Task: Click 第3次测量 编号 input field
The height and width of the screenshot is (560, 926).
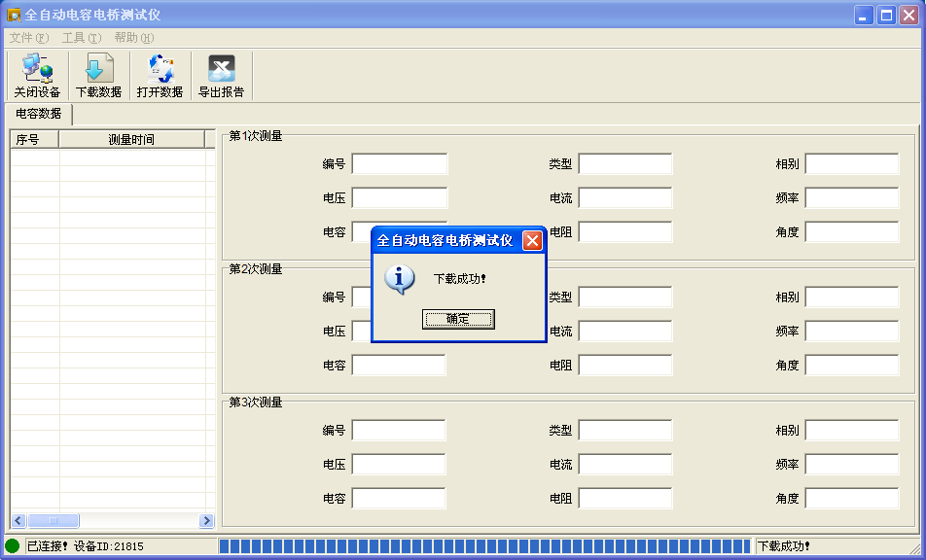Action: [399, 431]
